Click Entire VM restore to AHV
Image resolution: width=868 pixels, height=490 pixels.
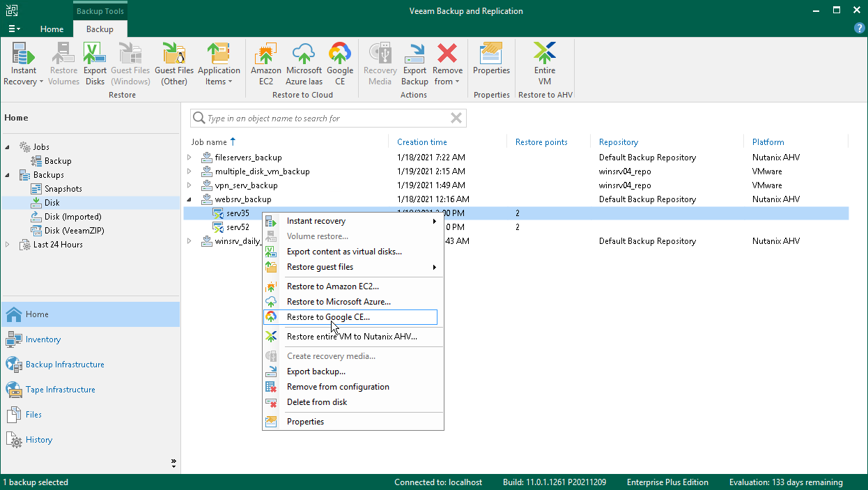click(x=545, y=63)
